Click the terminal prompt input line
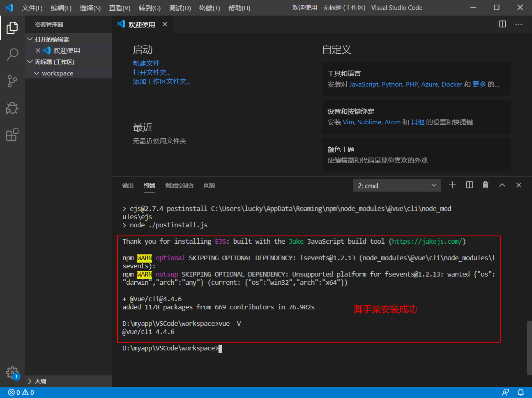This screenshot has width=532, height=398. 173,348
